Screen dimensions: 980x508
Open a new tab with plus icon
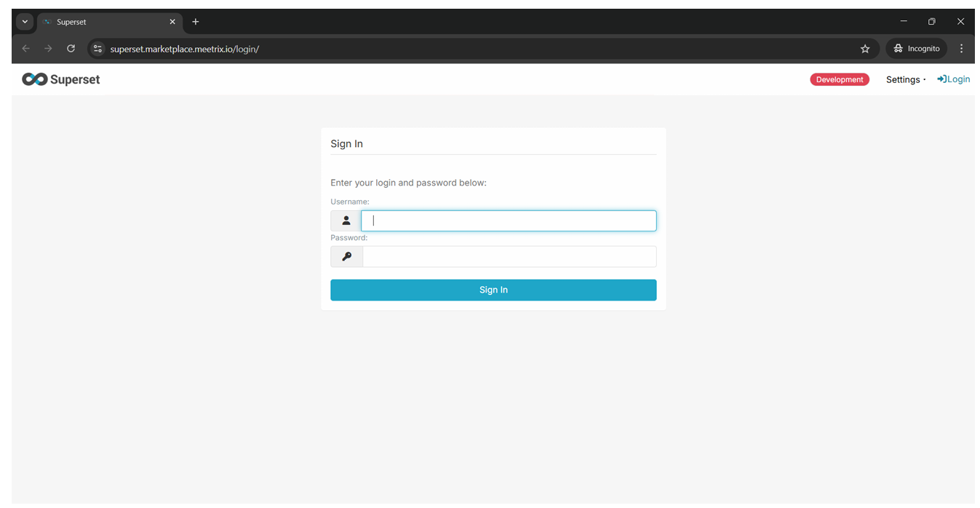196,22
